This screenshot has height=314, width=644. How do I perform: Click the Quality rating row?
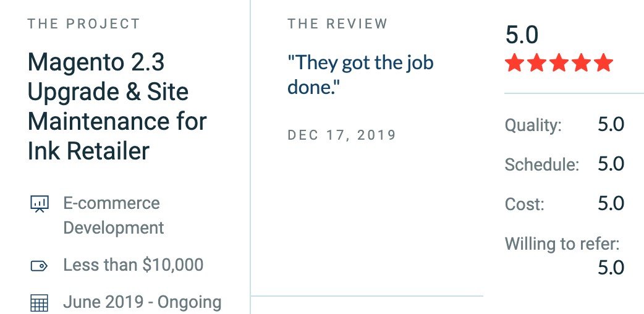(x=565, y=124)
